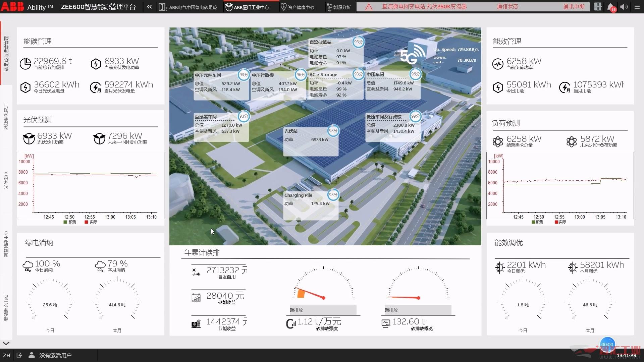Toggle the 预测 green legend in 光伏预测 chart

click(x=70, y=222)
